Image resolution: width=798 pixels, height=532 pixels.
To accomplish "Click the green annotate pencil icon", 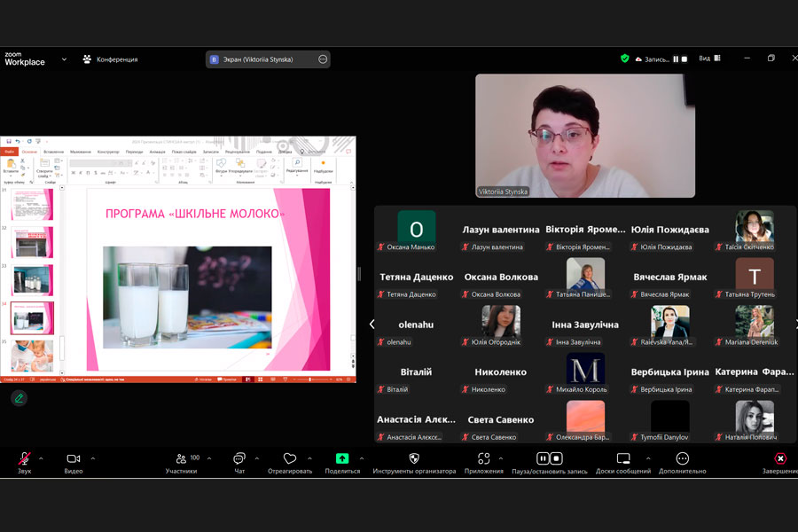I will coord(18,399).
